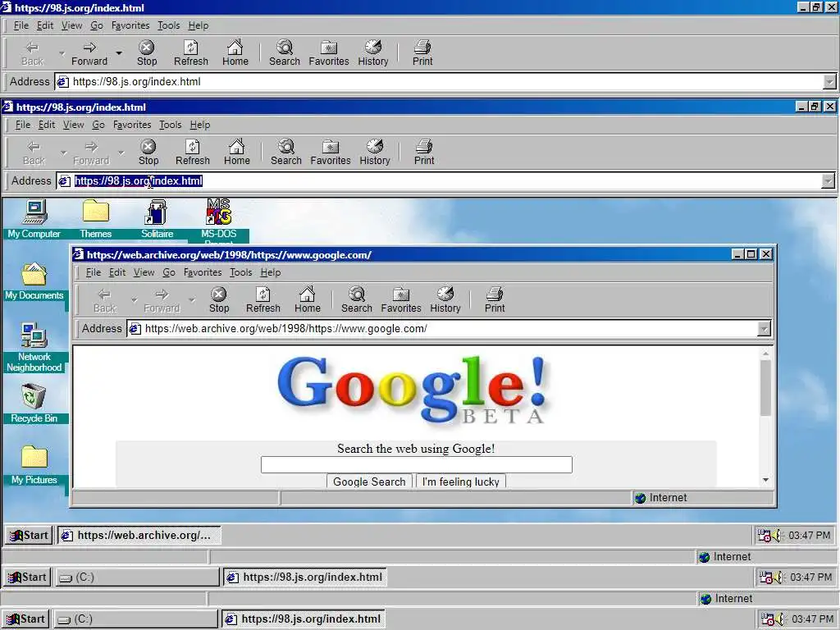This screenshot has width=840, height=630.
Task: Click the Google Search button
Action: [x=369, y=481]
